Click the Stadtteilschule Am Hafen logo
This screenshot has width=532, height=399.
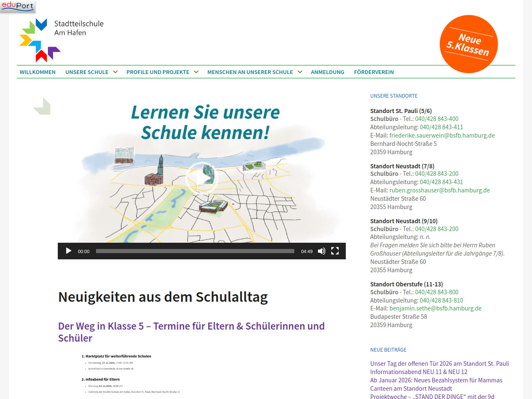coord(62,39)
